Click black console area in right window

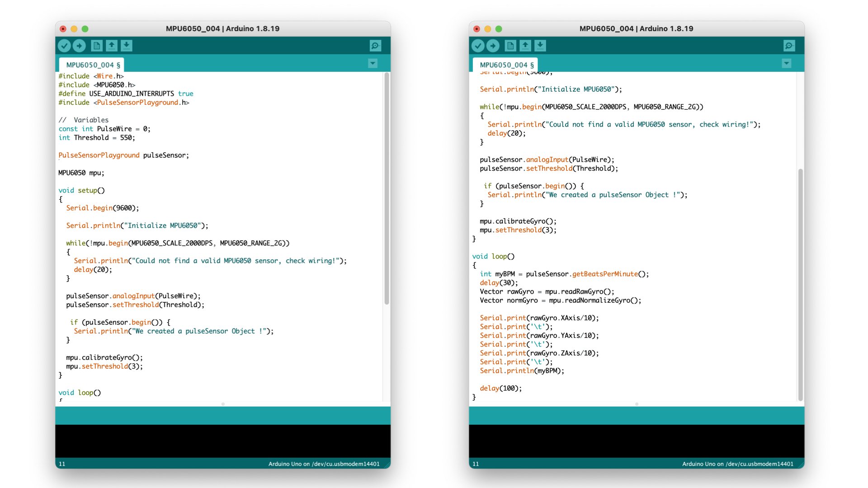click(x=637, y=441)
